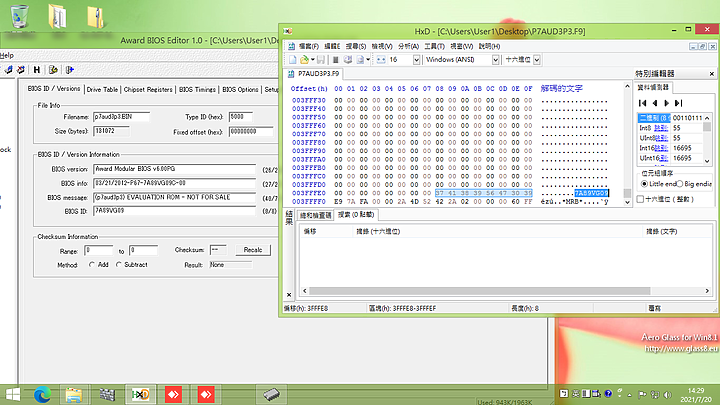Open the Help (H) menu in HxD
Viewport: 720px width, 405px height.
pos(489,46)
